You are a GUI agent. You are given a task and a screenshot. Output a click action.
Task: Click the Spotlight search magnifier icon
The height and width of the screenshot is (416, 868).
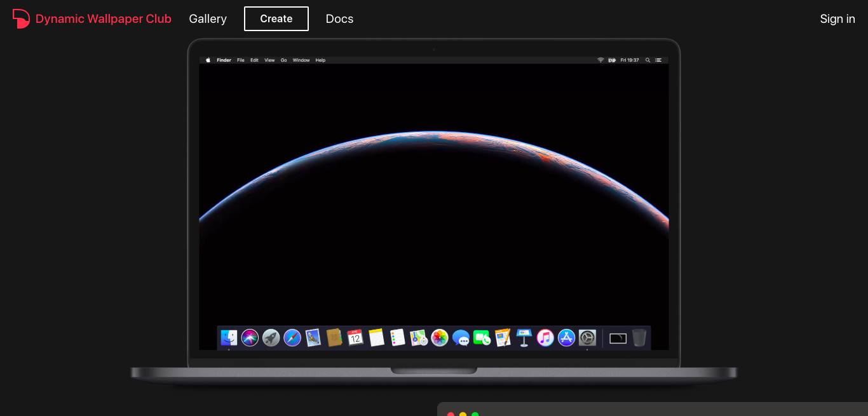(648, 60)
